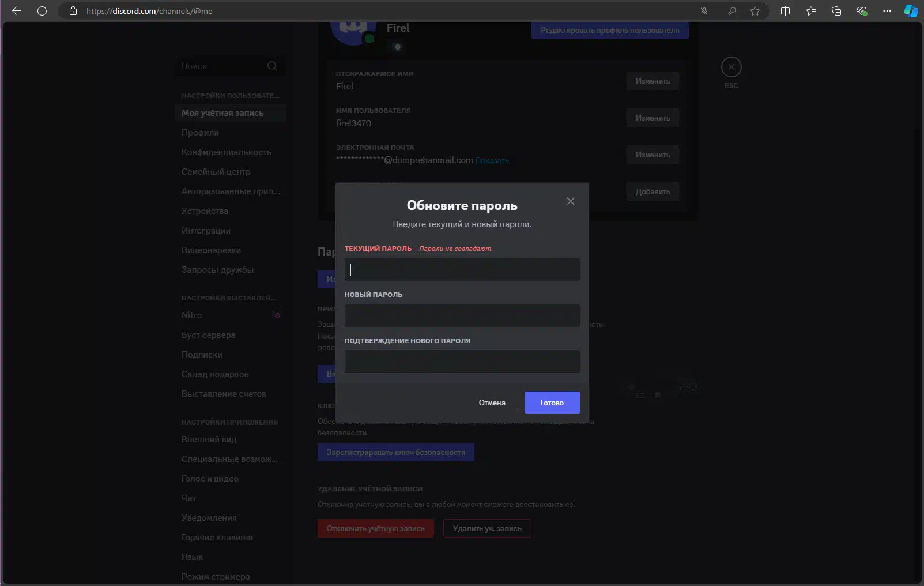Viewport: 924px width, 586px height.
Task: Open the Nitro settings section
Action: click(192, 315)
